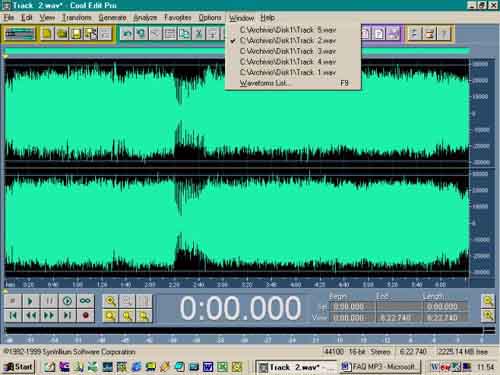Click the Zoom to Left Selection Edge icon
Screen dimensions: 500x375
pyautogui.click(x=127, y=315)
